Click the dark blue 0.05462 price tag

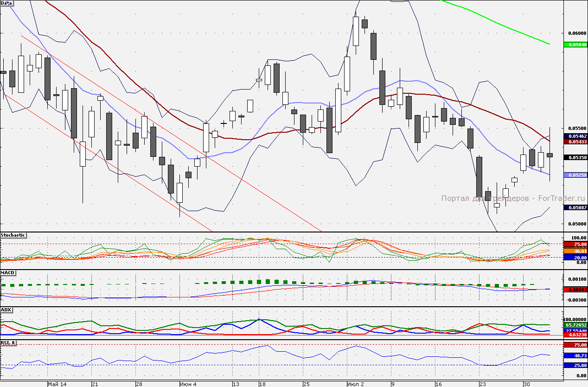pos(575,136)
